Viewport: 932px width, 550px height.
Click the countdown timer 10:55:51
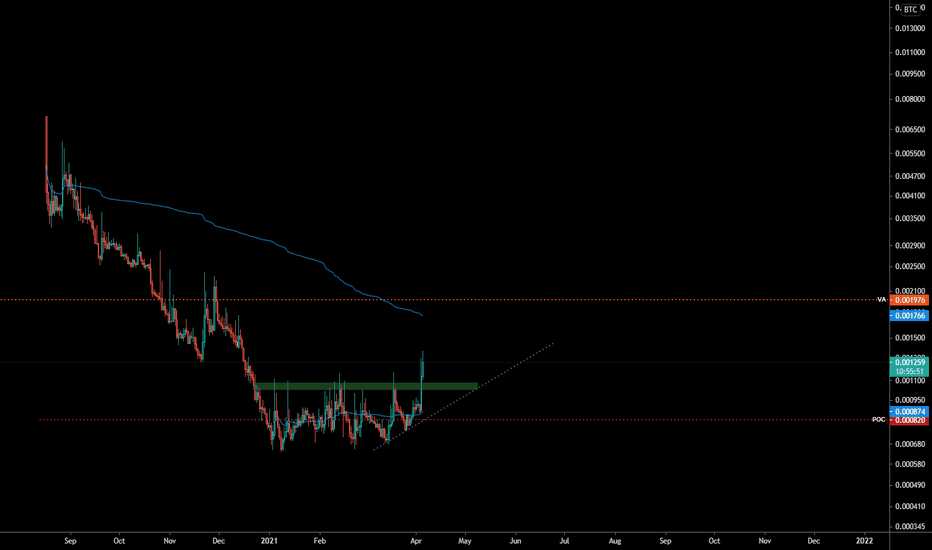pos(909,371)
